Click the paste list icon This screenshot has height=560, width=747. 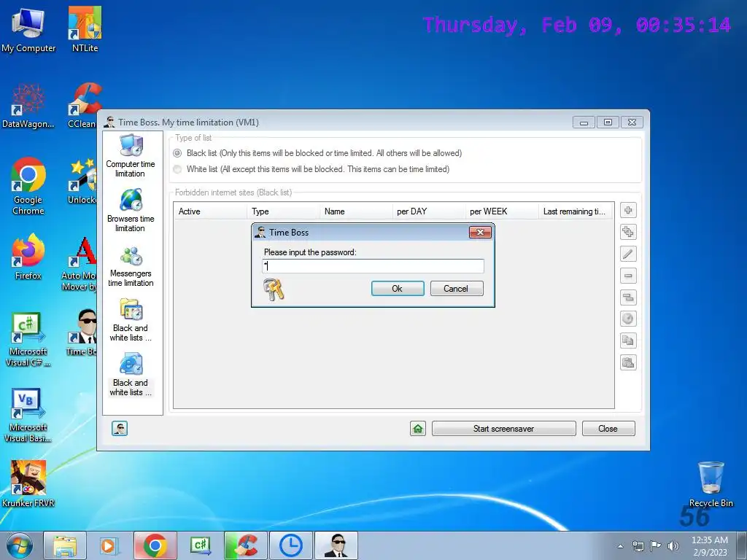628,362
